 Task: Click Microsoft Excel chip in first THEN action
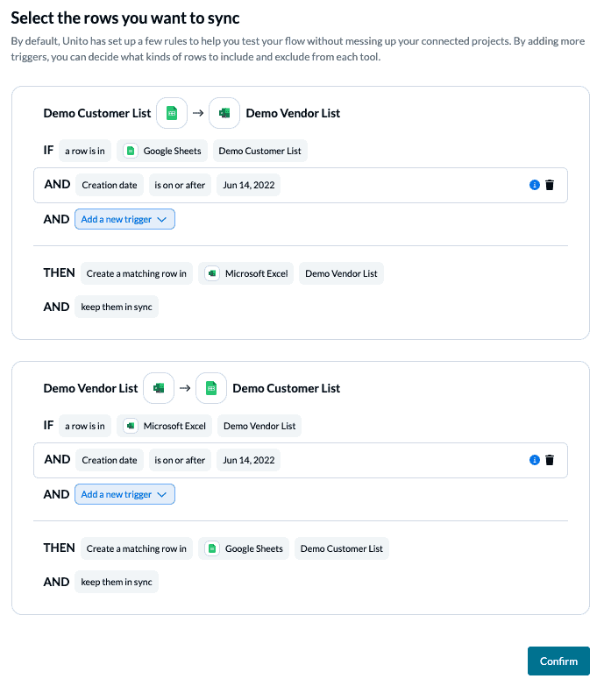245,273
